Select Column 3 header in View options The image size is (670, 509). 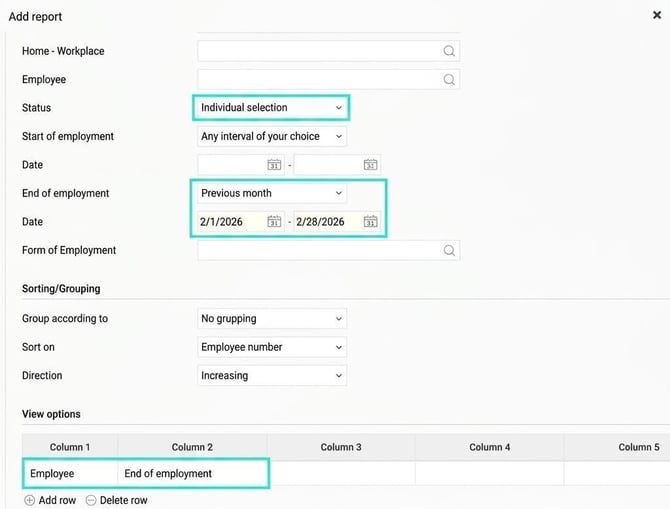pos(341,447)
